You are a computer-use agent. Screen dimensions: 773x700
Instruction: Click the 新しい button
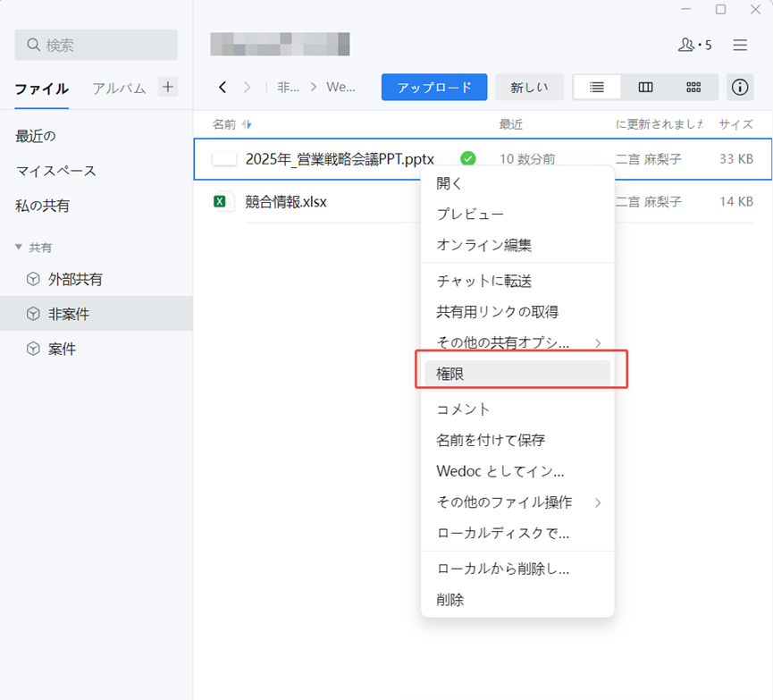(529, 87)
